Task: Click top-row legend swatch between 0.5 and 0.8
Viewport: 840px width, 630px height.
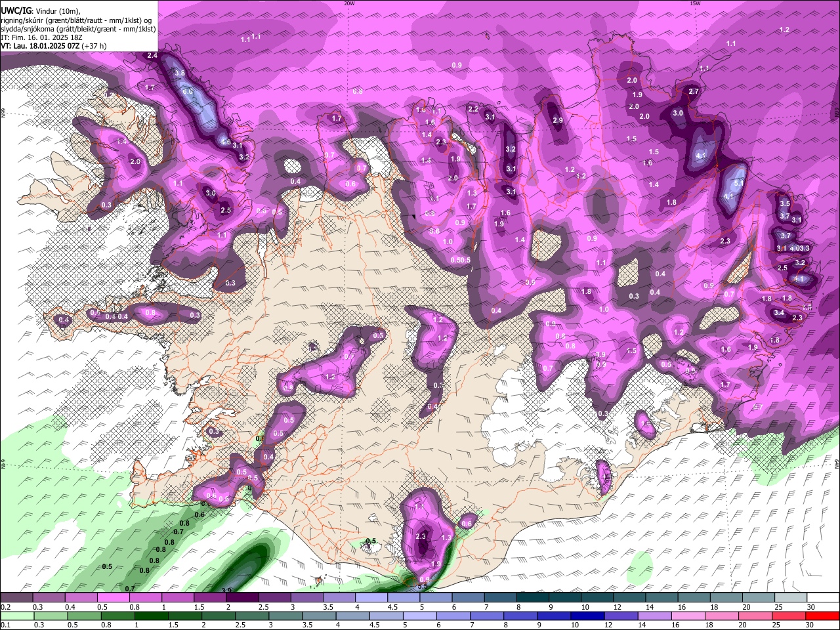Action: pyautogui.click(x=113, y=598)
